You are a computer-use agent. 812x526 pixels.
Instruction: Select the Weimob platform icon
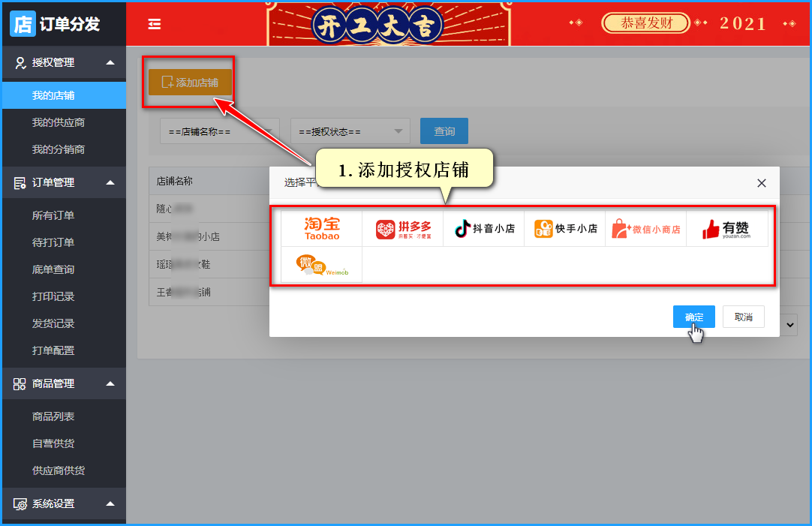tap(321, 265)
